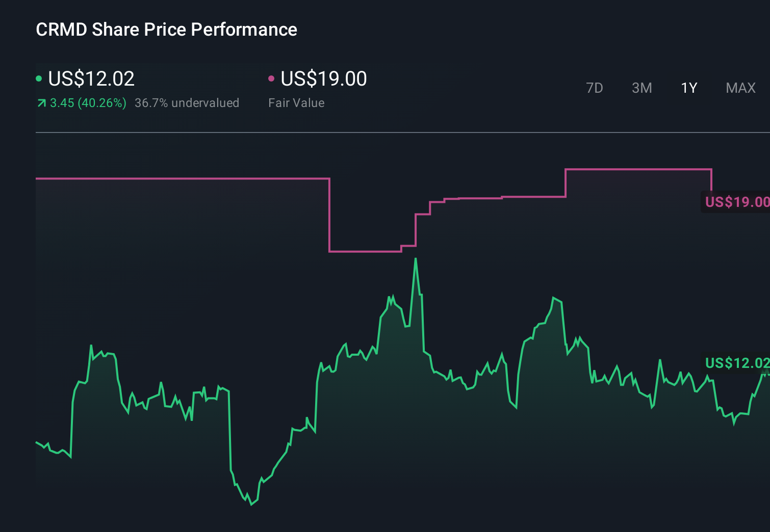Switch to the 7D time range
The image size is (770, 532).
point(595,88)
